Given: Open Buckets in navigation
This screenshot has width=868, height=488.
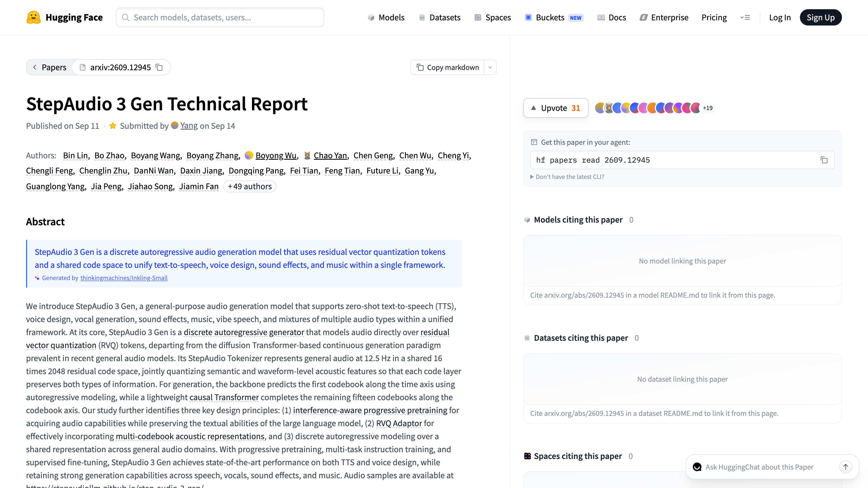Looking at the screenshot, I should [554, 18].
